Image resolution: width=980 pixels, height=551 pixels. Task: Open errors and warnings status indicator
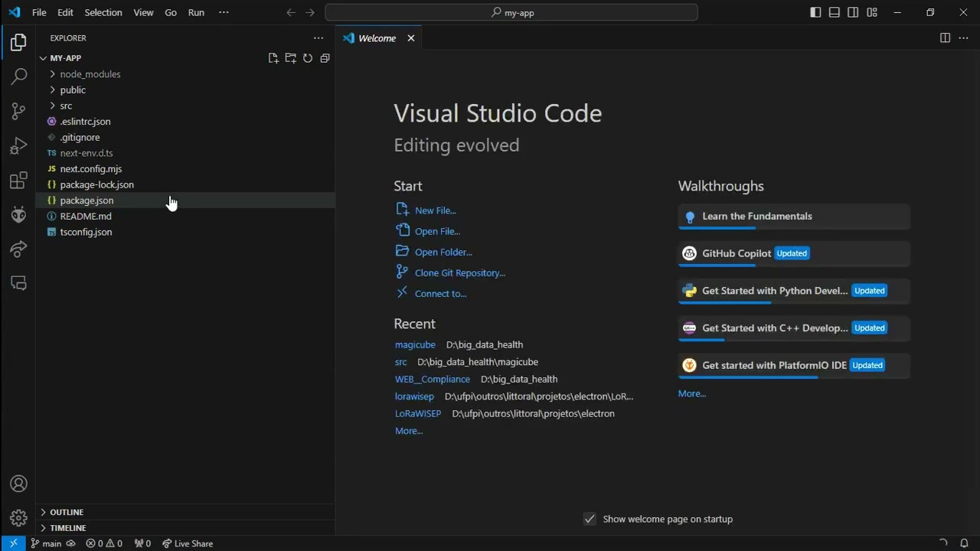(104, 543)
